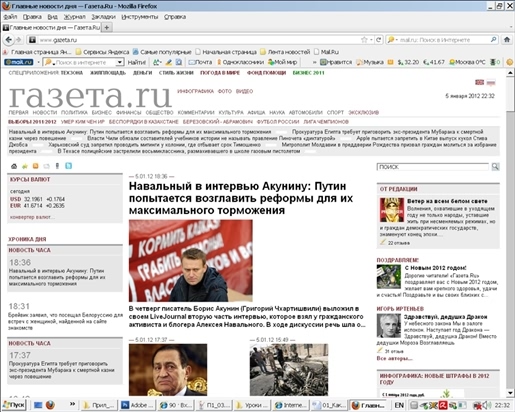Click the site home icon above Курсы валют
The width and height of the screenshot is (515, 412).
tap(14, 166)
